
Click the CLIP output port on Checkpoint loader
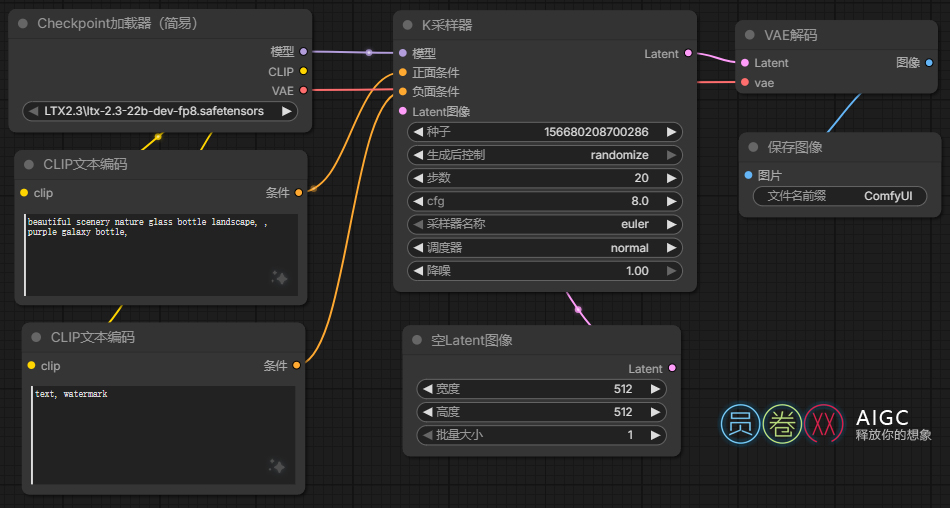(304, 71)
